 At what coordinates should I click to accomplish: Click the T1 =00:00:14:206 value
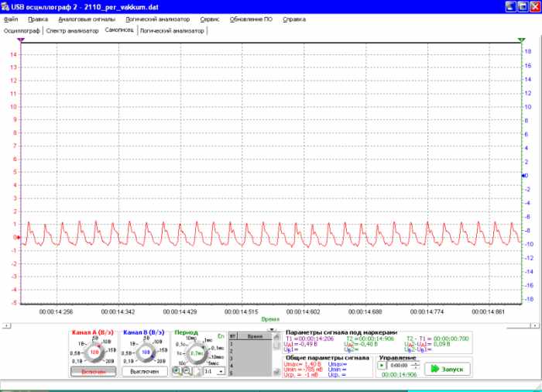pyautogui.click(x=310, y=339)
